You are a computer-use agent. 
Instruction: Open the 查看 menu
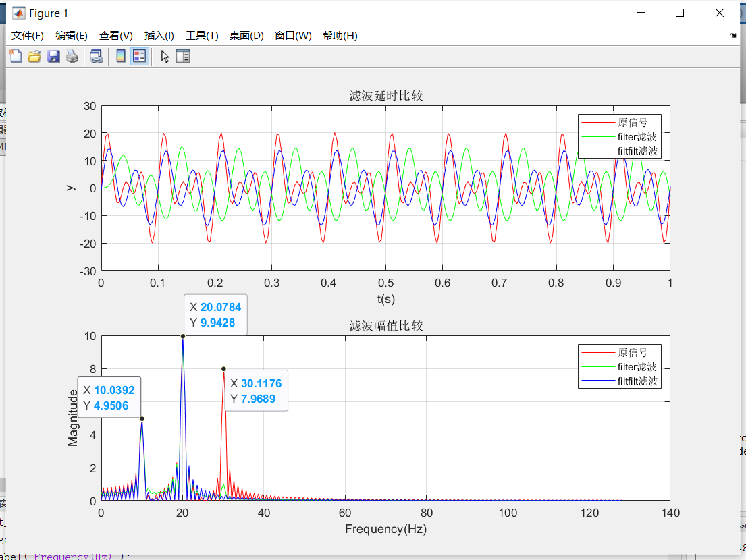point(115,36)
